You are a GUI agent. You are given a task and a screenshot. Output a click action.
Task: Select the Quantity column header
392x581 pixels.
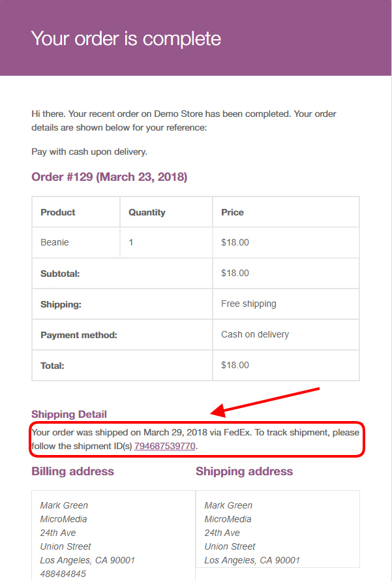[x=147, y=212]
